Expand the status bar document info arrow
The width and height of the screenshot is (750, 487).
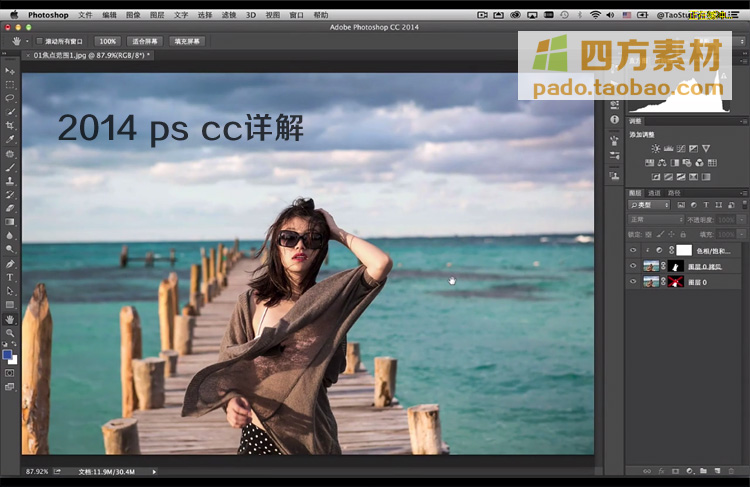pos(154,470)
